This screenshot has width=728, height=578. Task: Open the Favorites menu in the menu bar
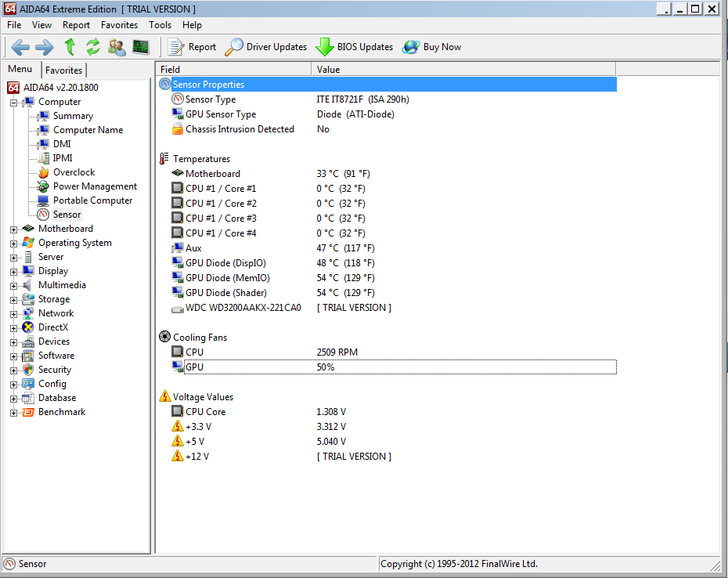(119, 25)
